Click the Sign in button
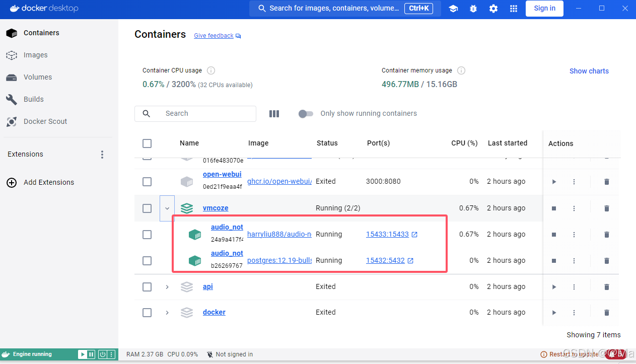 [544, 9]
